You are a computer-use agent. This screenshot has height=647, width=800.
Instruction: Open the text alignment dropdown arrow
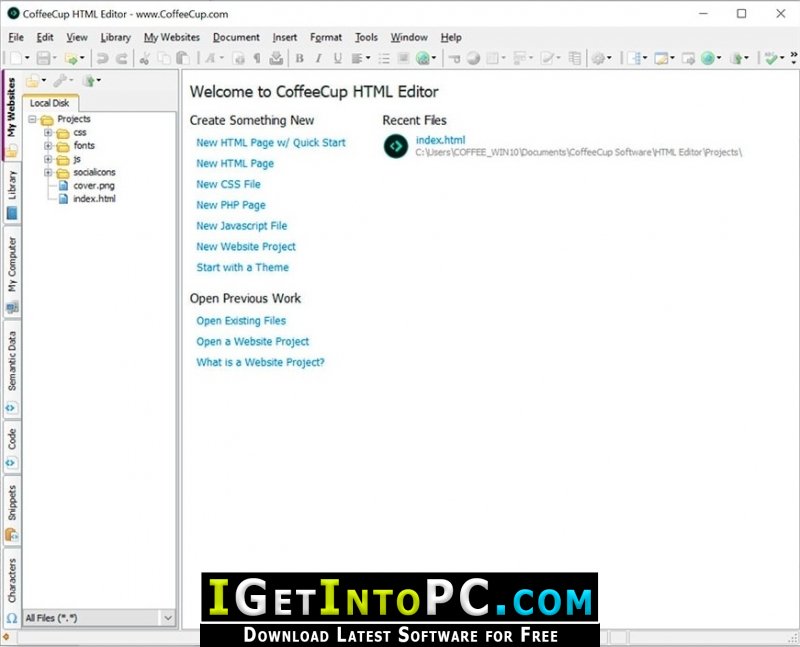coord(368,58)
